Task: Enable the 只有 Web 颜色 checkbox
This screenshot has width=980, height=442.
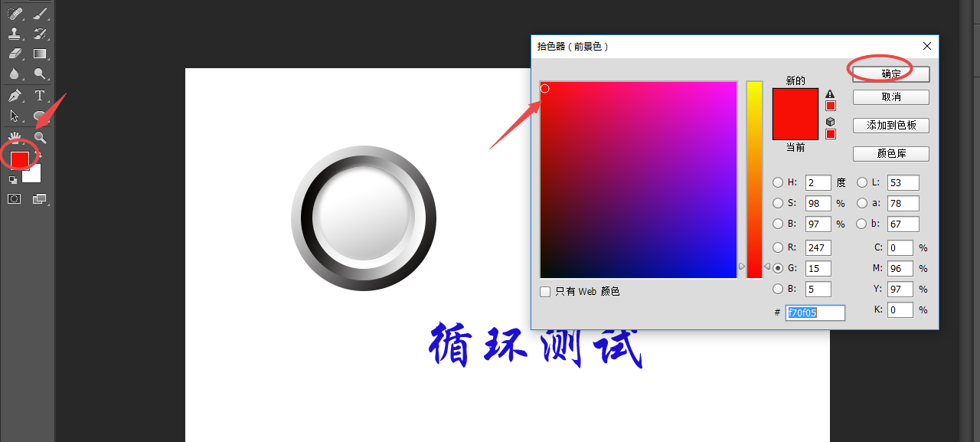Action: pyautogui.click(x=545, y=292)
